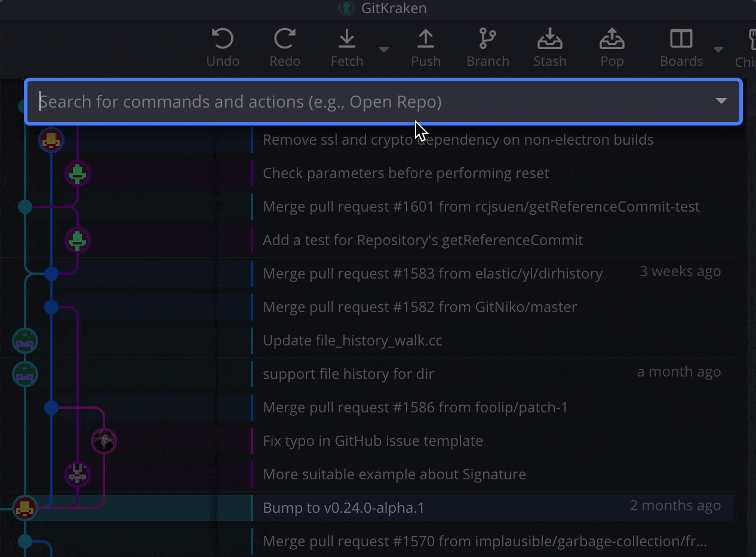Click the Undo toolbar icon

point(223,39)
